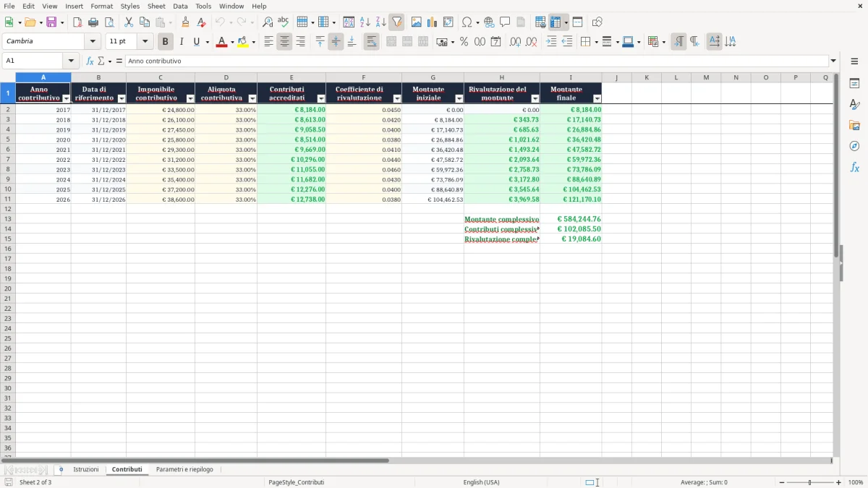The width and height of the screenshot is (868, 488).
Task: Click the formula input line
Action: coord(477,61)
